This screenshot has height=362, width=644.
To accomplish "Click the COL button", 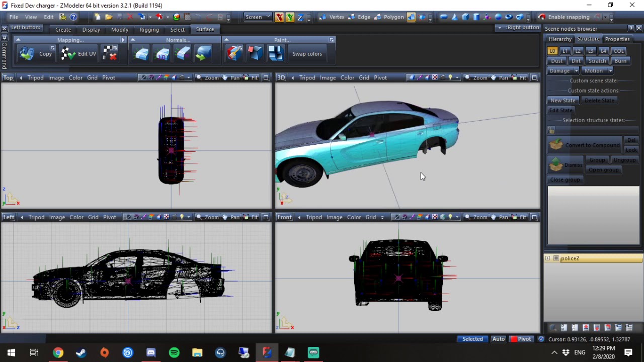I will (618, 51).
